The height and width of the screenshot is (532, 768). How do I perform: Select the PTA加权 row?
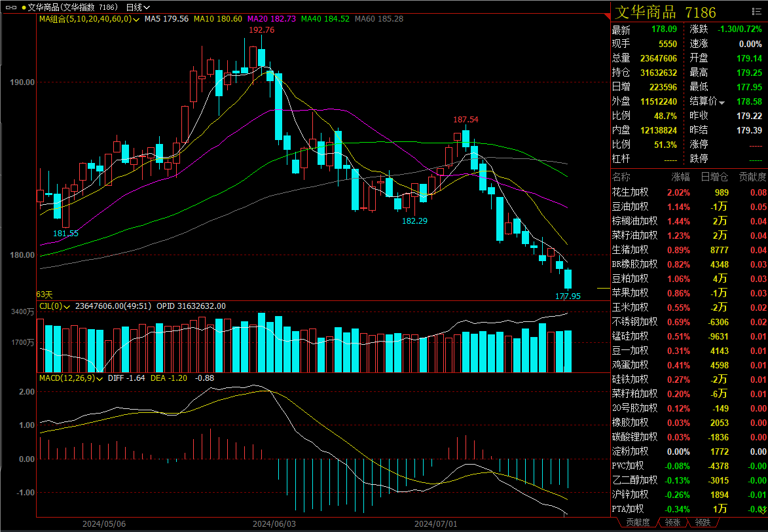coord(689,509)
